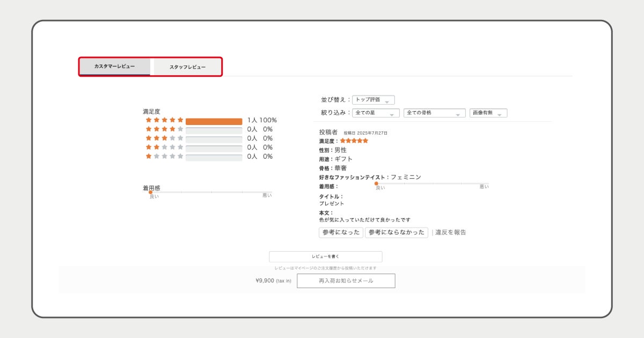Screen dimensions: 644x338
Task: Click the 用途：ギフト line
Action: click(335, 159)
